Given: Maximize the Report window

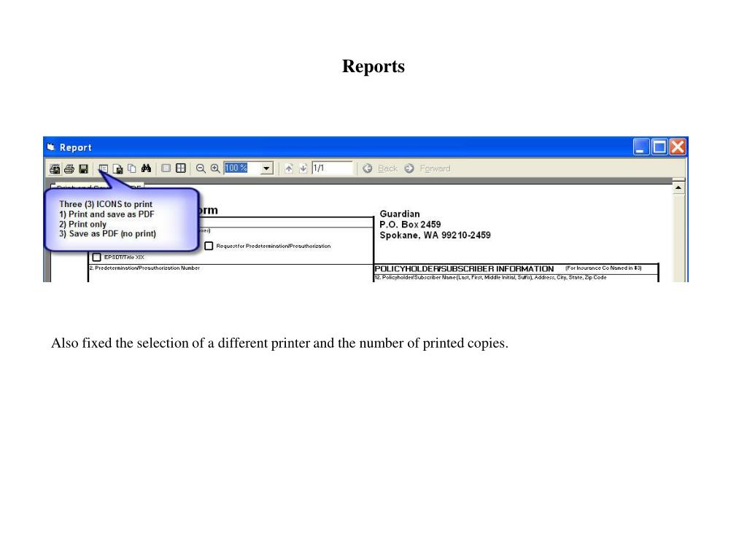Looking at the screenshot, I should click(659, 147).
